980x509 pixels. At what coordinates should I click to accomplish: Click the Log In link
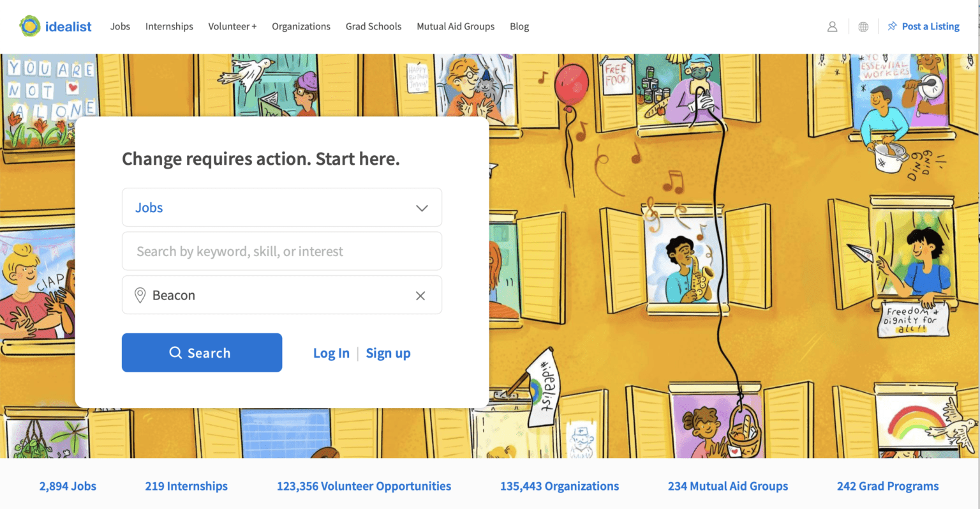pyautogui.click(x=331, y=353)
